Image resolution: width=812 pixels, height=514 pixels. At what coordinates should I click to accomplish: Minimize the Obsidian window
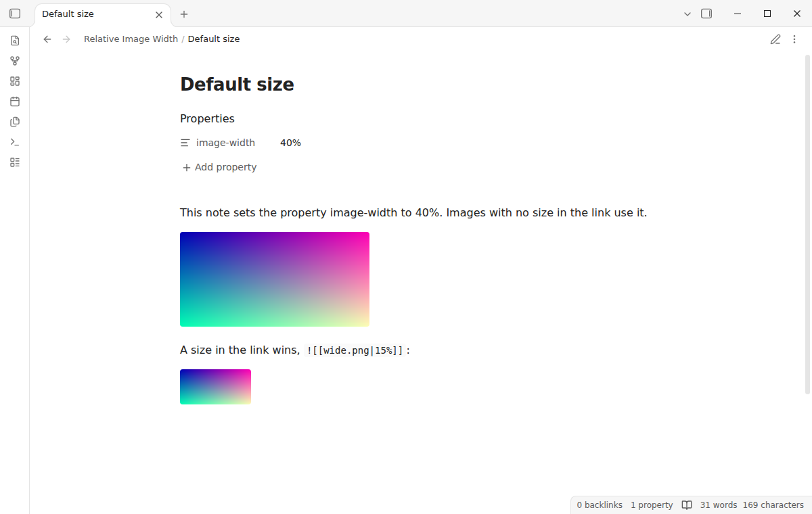[x=737, y=14]
